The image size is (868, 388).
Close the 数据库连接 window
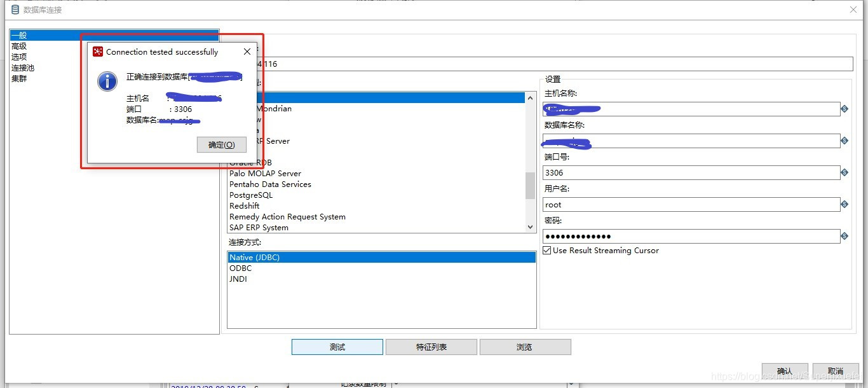pos(853,10)
